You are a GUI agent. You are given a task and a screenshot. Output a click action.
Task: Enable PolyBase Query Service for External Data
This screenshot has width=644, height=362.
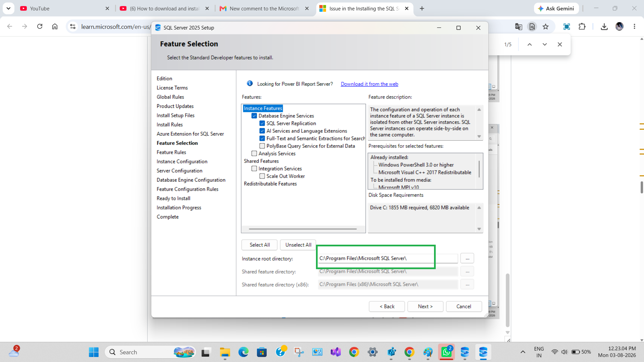click(262, 146)
